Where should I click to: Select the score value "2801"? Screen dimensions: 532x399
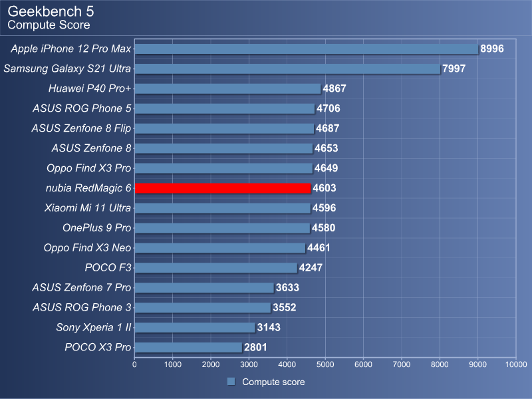(x=255, y=347)
